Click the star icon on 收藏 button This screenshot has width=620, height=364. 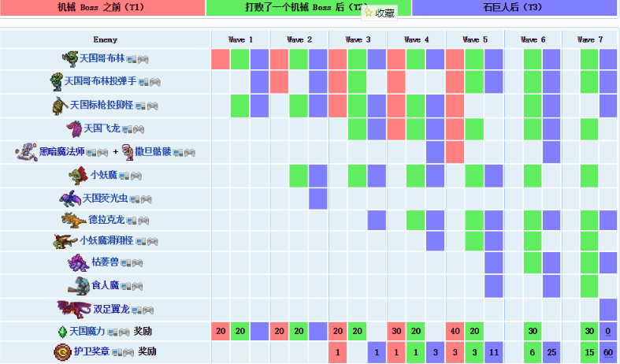tap(369, 13)
